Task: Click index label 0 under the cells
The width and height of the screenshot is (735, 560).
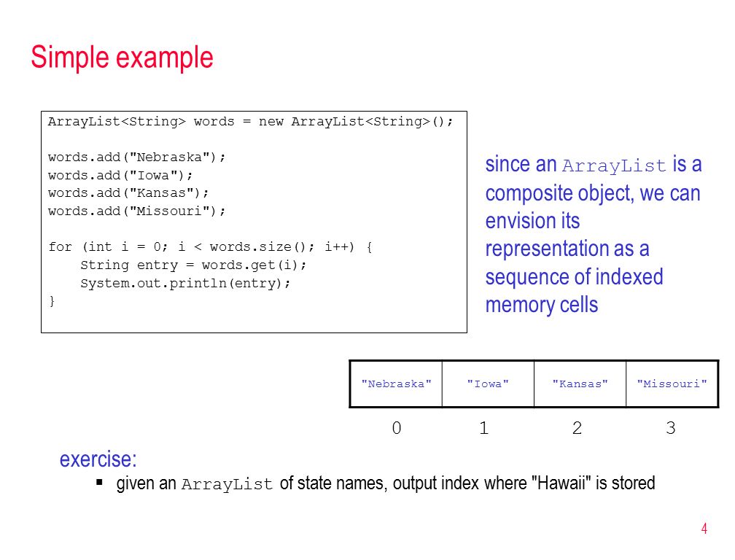Action: pos(397,428)
